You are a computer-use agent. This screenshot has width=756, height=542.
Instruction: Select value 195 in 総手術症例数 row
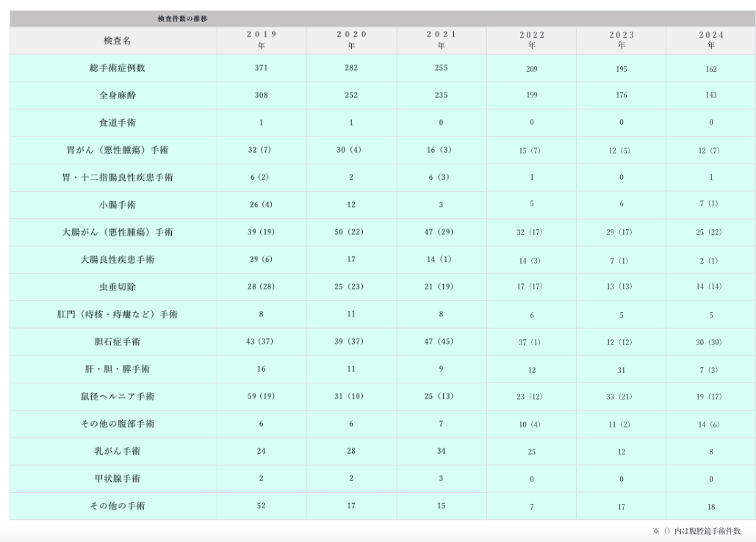[x=622, y=69]
